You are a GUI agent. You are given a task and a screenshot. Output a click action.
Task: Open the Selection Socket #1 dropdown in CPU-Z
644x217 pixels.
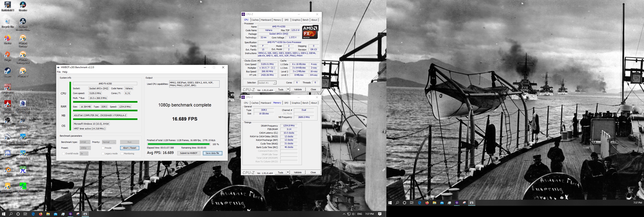(x=267, y=83)
